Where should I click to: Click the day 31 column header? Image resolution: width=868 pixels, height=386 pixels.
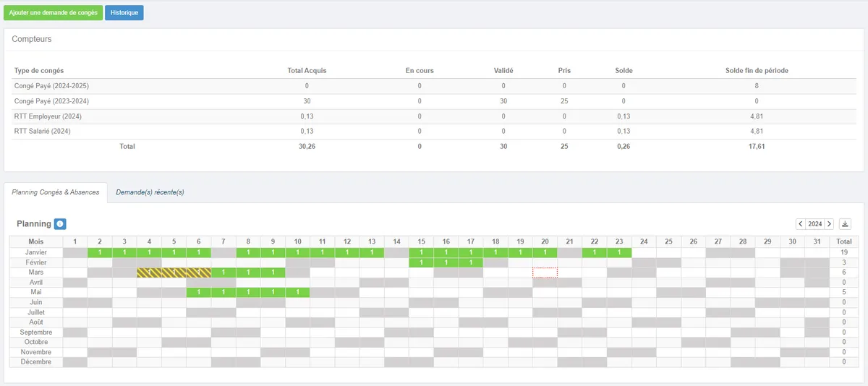coord(817,241)
